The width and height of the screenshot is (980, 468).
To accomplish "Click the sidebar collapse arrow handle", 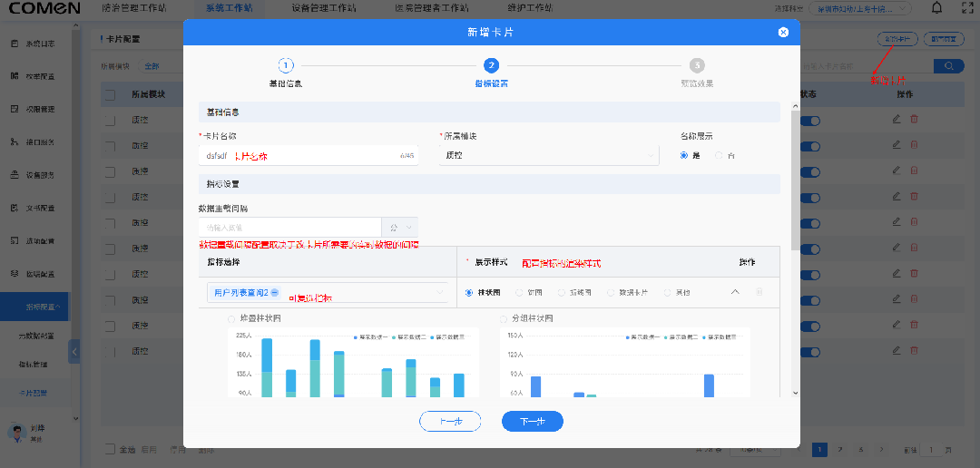I will click(x=74, y=351).
